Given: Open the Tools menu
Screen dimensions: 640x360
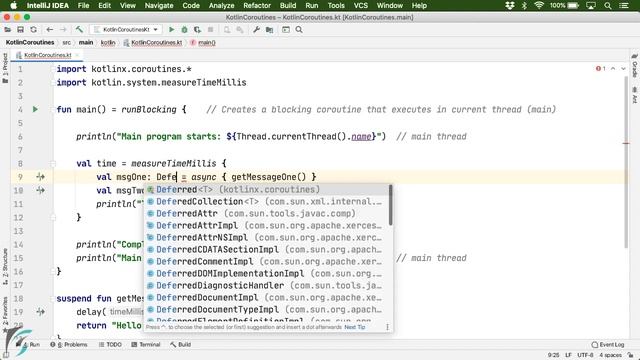Looking at the screenshot, I should pyautogui.click(x=336, y=5).
